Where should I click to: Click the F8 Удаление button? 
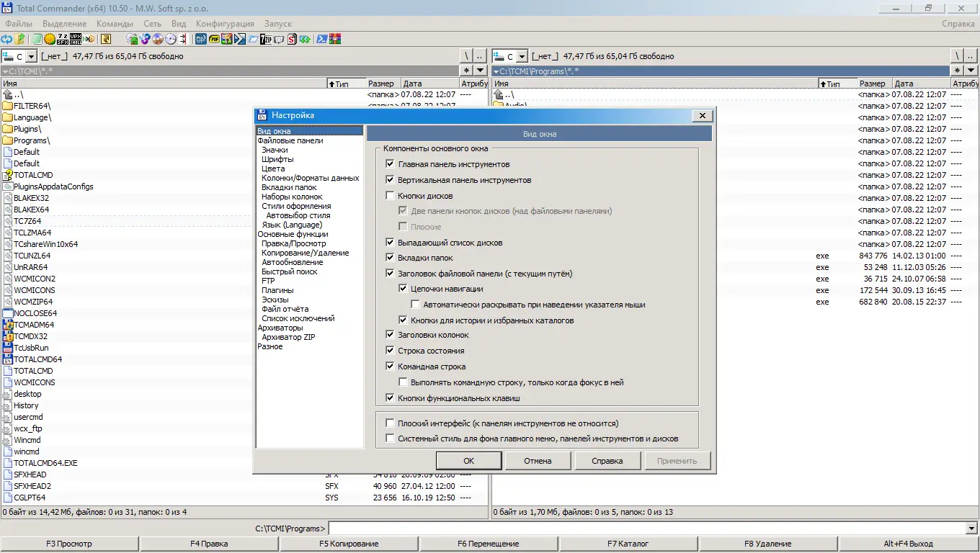click(768, 544)
